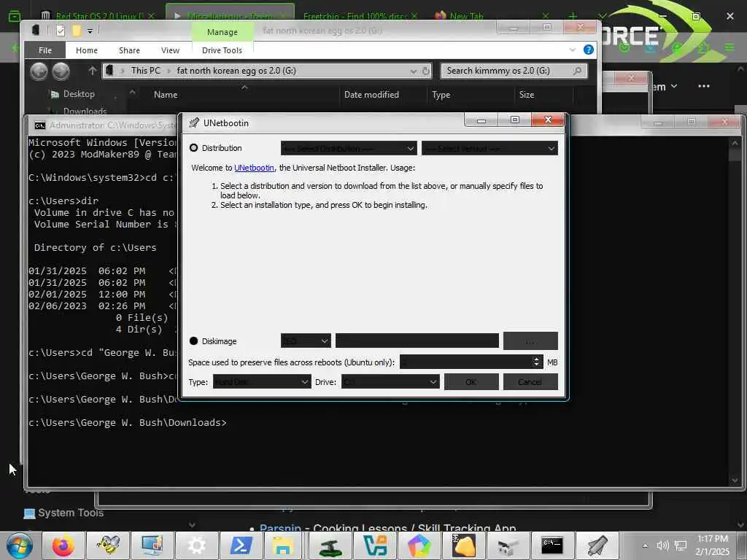Sort files by the Name column
Viewport: 747px width, 560px height.
tap(166, 95)
